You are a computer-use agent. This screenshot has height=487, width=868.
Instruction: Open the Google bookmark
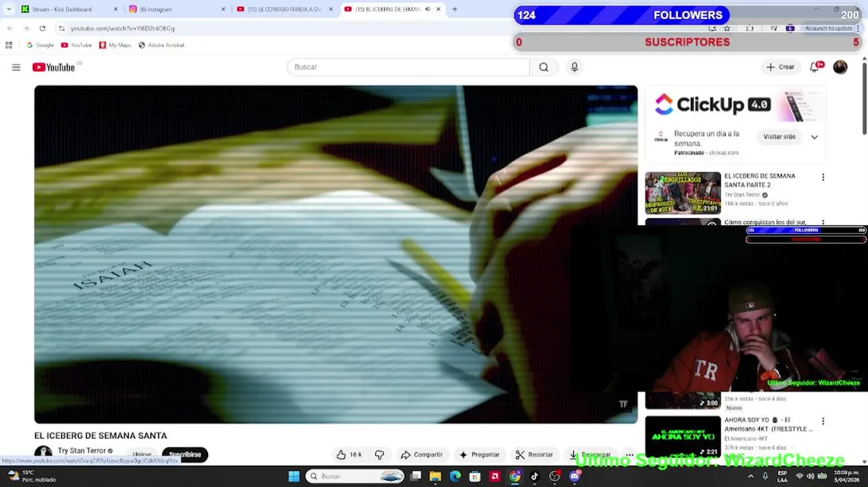click(40, 45)
